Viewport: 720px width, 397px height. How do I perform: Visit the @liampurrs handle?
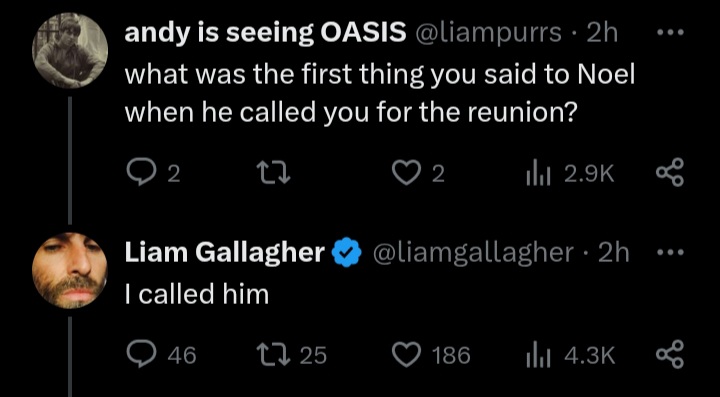pos(488,33)
